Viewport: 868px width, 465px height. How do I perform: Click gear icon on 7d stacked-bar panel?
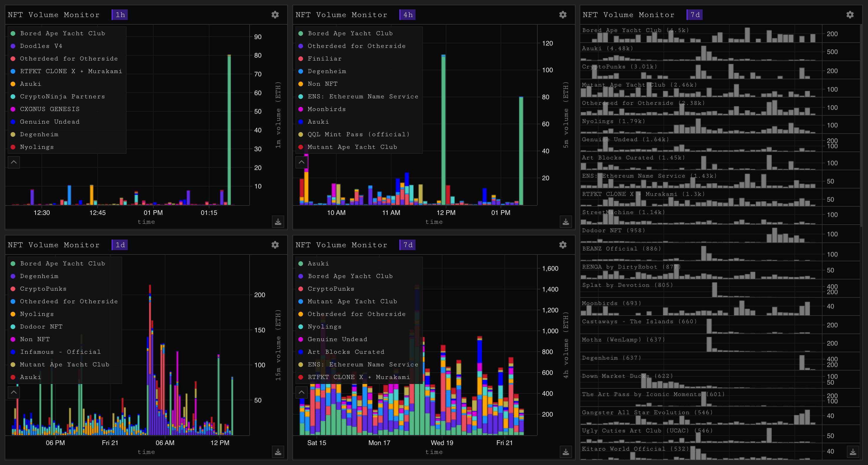pyautogui.click(x=563, y=245)
